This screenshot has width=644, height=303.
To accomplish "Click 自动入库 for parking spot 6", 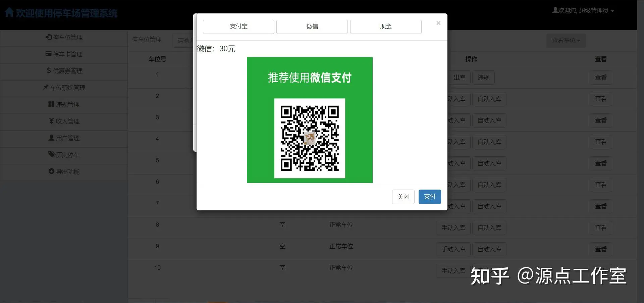I will pos(489,185).
